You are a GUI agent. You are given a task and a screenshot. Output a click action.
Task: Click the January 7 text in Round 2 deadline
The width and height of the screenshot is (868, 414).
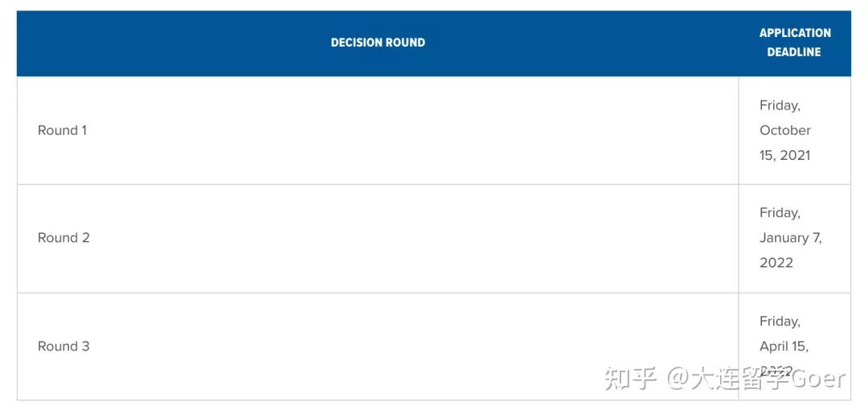791,238
